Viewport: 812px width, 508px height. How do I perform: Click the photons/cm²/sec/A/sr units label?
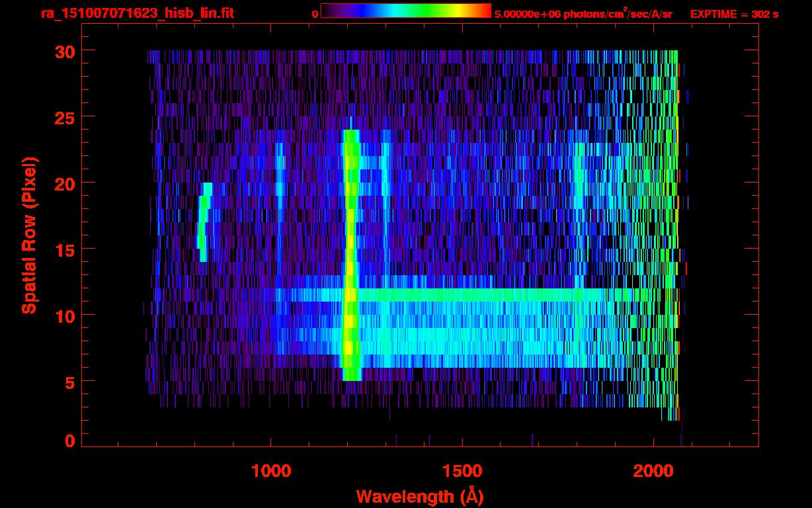pos(616,13)
